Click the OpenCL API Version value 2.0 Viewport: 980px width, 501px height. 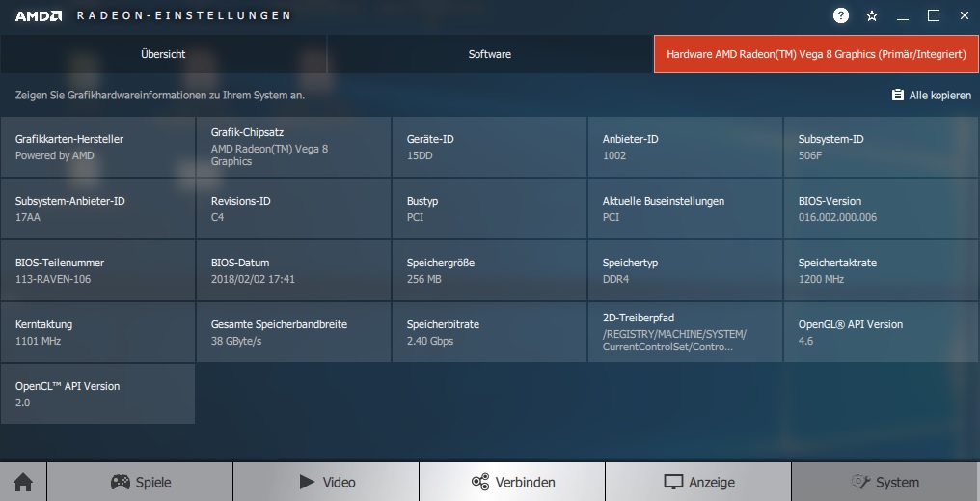[x=22, y=403]
